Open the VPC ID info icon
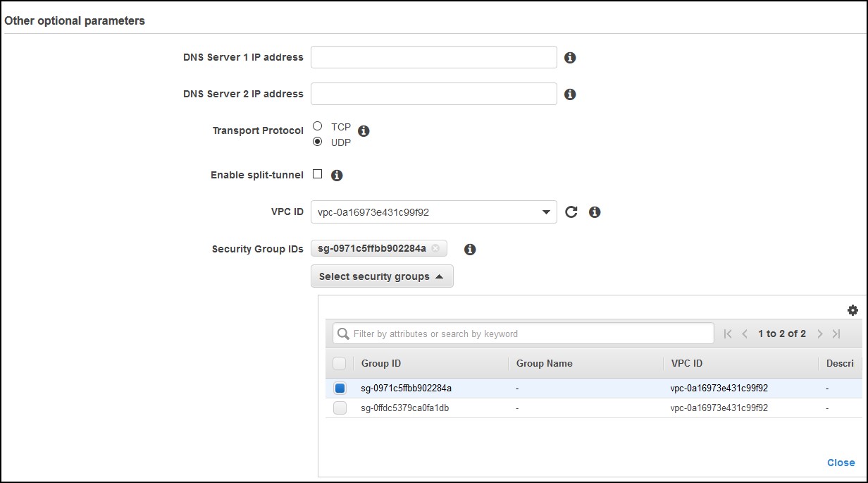 595,212
